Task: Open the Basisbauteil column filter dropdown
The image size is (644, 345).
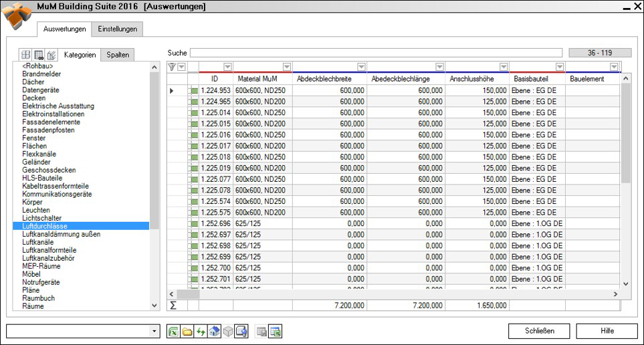Action: click(x=560, y=67)
